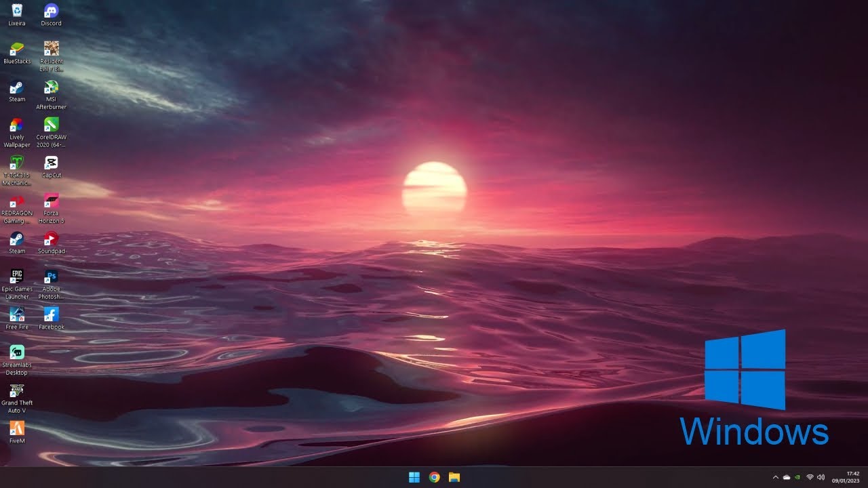The image size is (868, 488).
Task: Select the Steam icon beside MSI Afterburner
Action: pyautogui.click(x=17, y=90)
